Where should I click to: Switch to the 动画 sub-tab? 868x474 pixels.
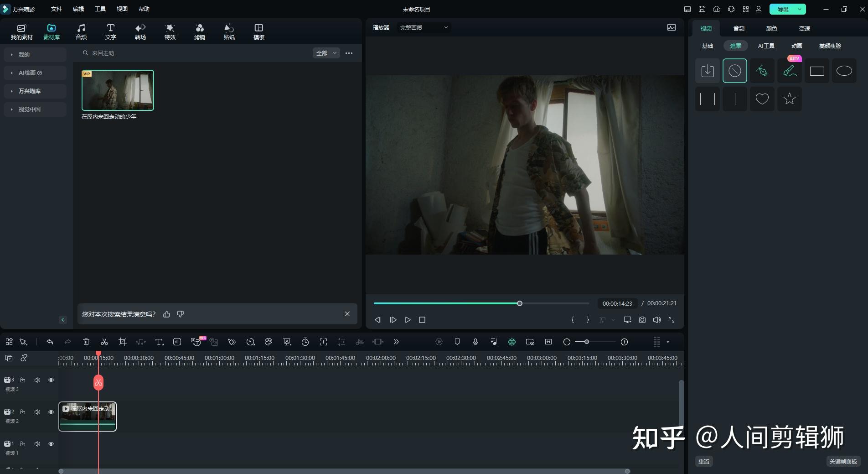pyautogui.click(x=797, y=46)
